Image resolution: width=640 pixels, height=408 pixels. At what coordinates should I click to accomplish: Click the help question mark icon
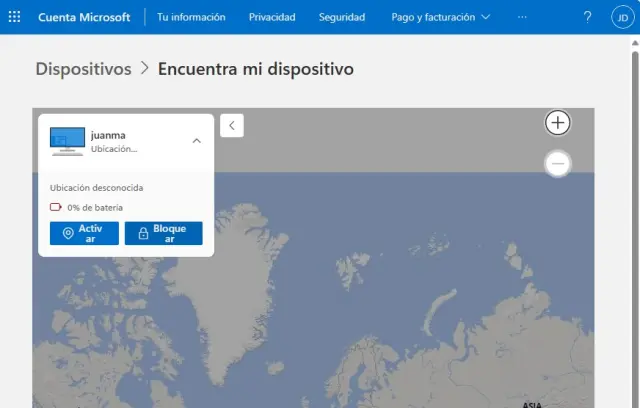point(587,17)
